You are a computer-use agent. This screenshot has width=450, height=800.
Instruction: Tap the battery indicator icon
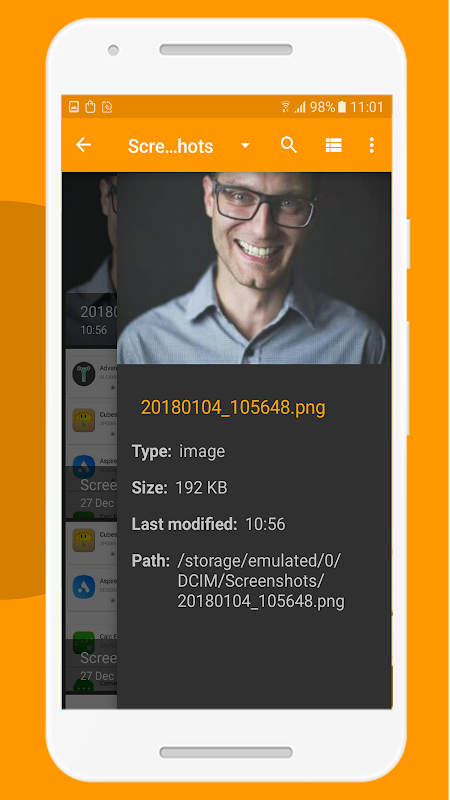pyautogui.click(x=342, y=107)
